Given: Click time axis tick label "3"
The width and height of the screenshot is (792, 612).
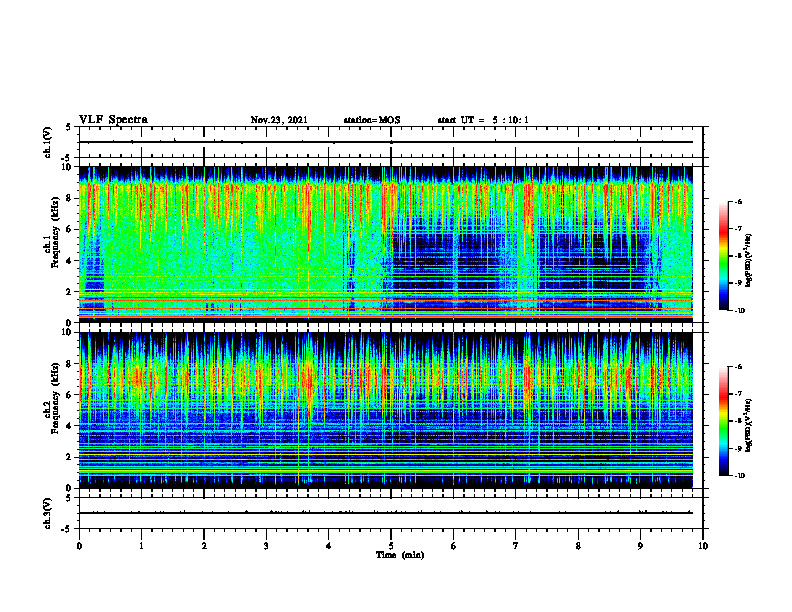Looking at the screenshot, I should pyautogui.click(x=266, y=546).
